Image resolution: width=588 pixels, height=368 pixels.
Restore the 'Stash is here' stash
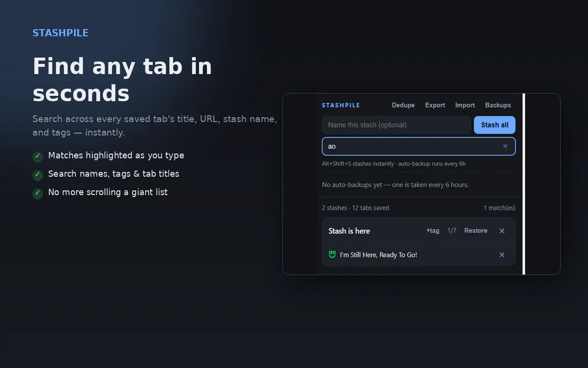click(475, 230)
